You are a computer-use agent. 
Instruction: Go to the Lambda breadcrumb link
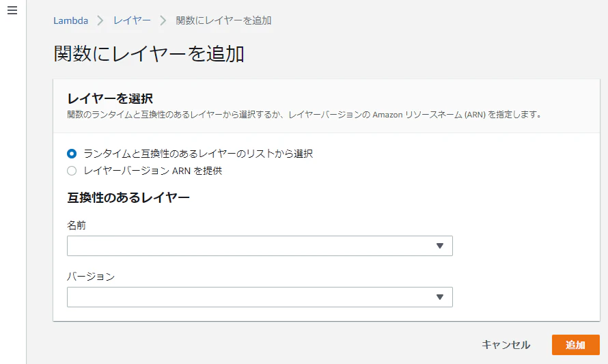[70, 20]
